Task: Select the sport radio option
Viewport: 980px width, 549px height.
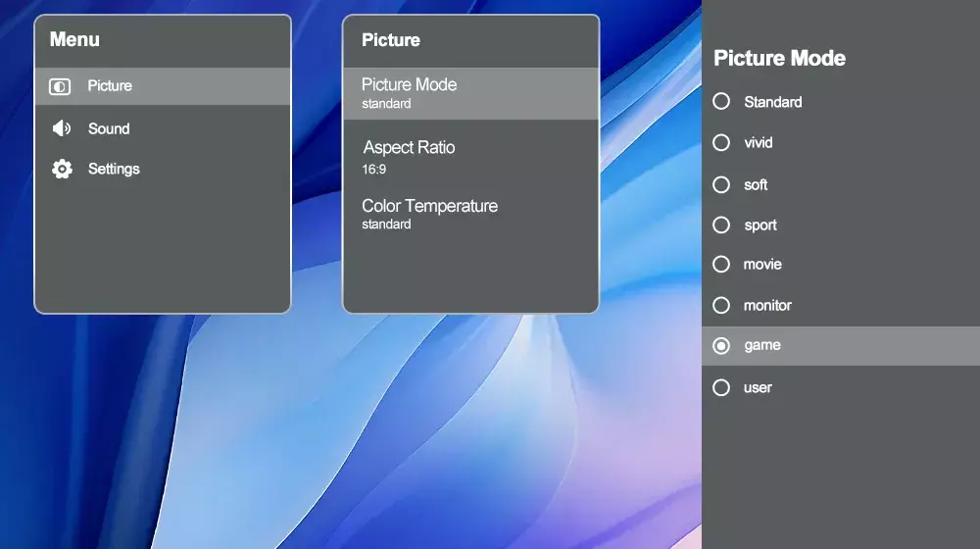Action: point(721,225)
